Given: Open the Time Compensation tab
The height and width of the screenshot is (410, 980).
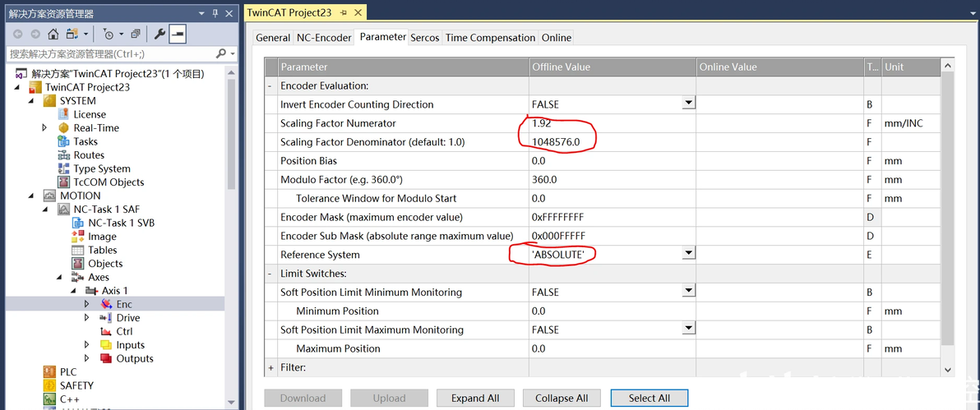Looking at the screenshot, I should point(490,38).
